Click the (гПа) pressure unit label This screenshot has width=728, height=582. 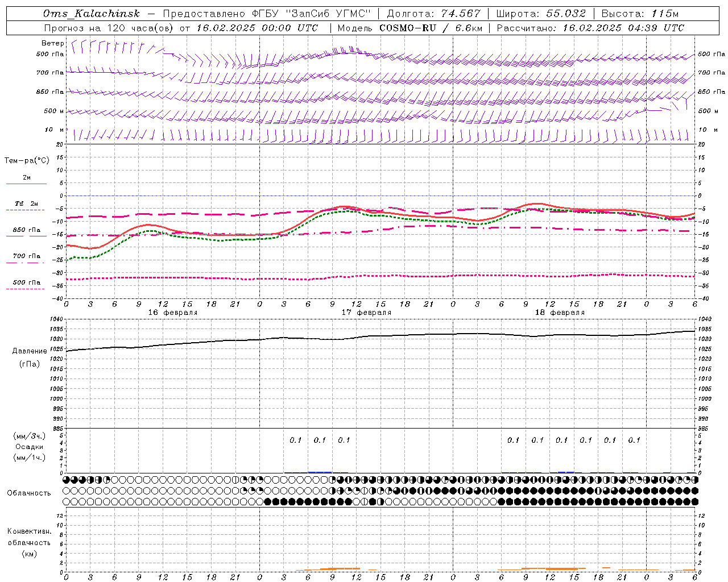[30, 364]
